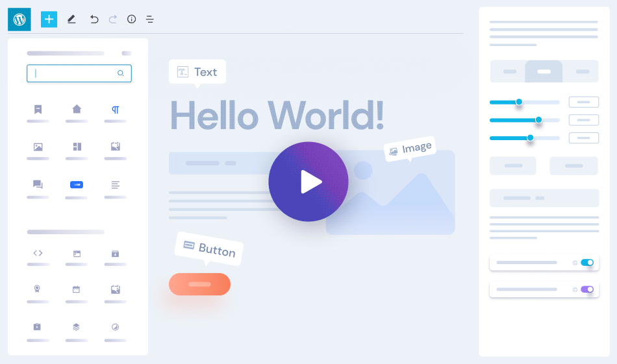This screenshot has height=364, width=617.
Task: Click the slider handle set lowest
Action: coord(519,103)
